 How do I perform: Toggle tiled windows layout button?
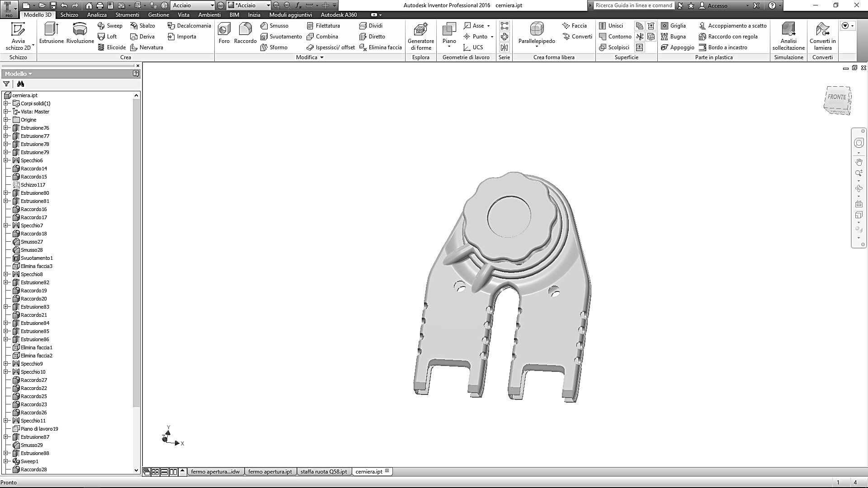(x=155, y=472)
